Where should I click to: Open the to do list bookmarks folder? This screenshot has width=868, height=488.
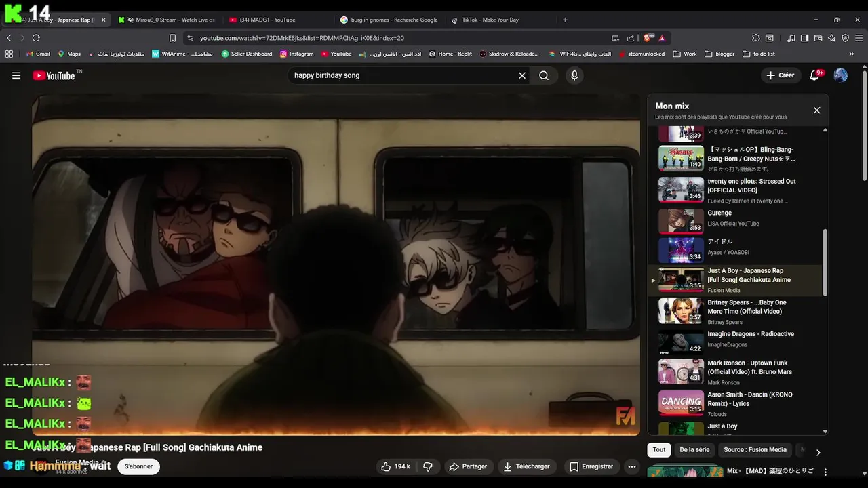(759, 54)
